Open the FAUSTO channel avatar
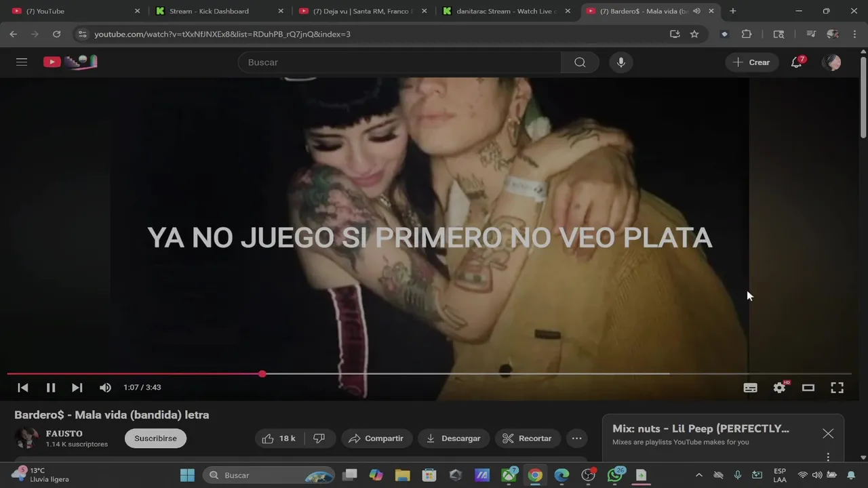Viewport: 868px width, 488px height. (27, 439)
